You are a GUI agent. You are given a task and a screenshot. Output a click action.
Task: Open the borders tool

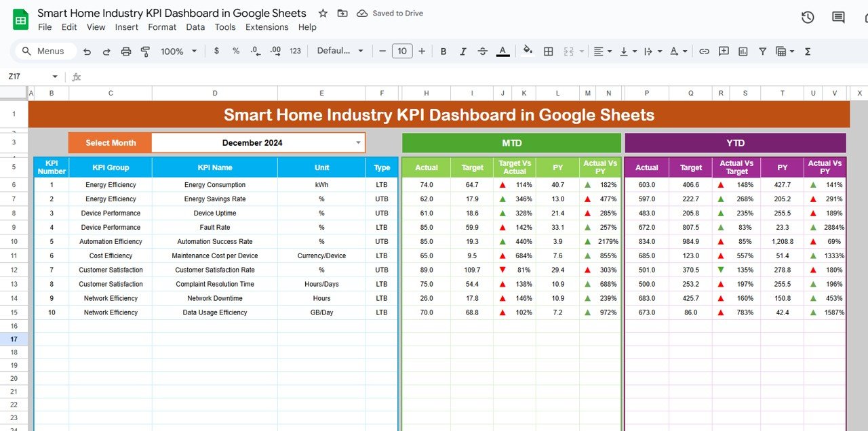point(549,52)
